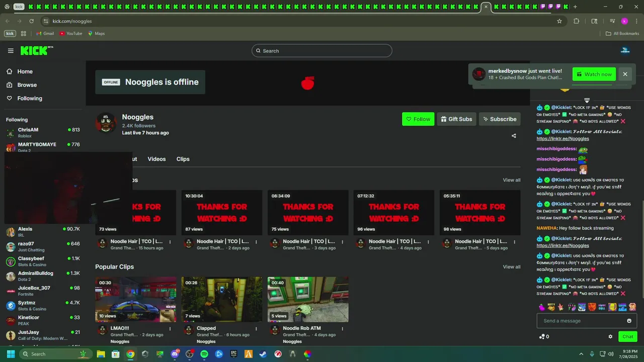This screenshot has width=644, height=362.
Task: Click the Kick search field
Action: (x=321, y=51)
